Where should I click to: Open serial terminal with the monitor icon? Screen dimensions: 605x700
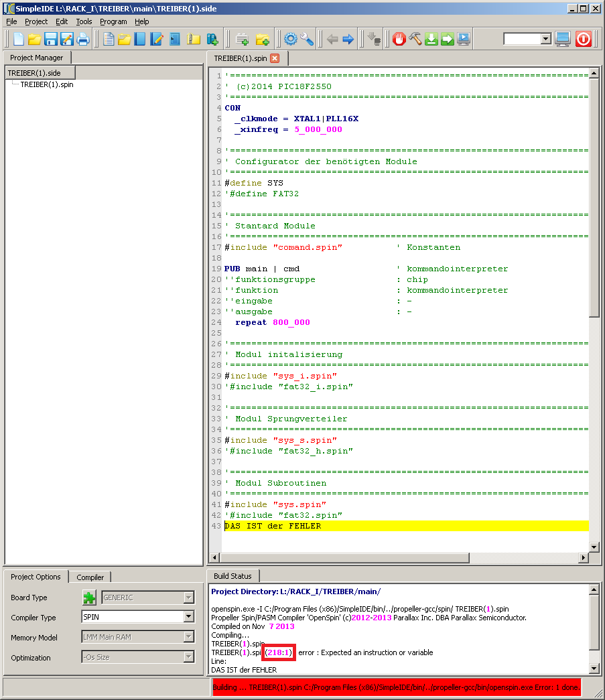[563, 39]
